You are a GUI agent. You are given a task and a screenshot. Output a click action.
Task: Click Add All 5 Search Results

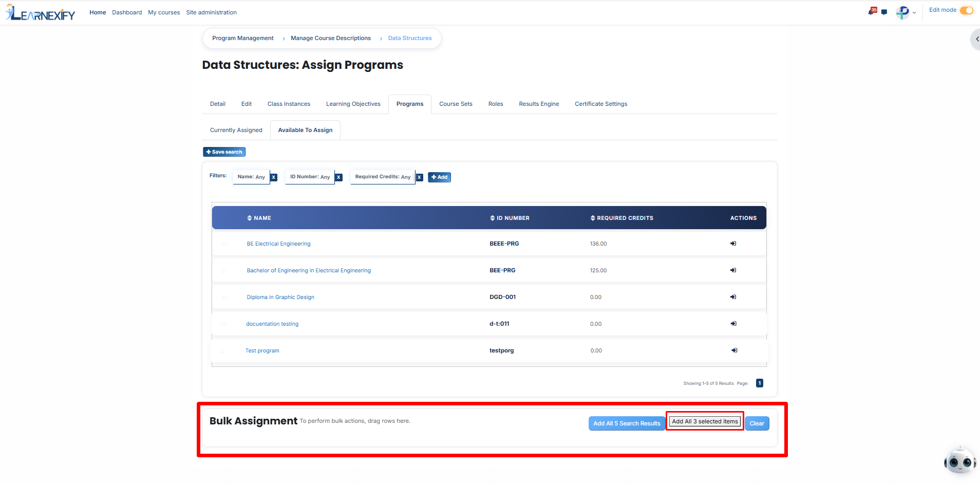(x=627, y=423)
